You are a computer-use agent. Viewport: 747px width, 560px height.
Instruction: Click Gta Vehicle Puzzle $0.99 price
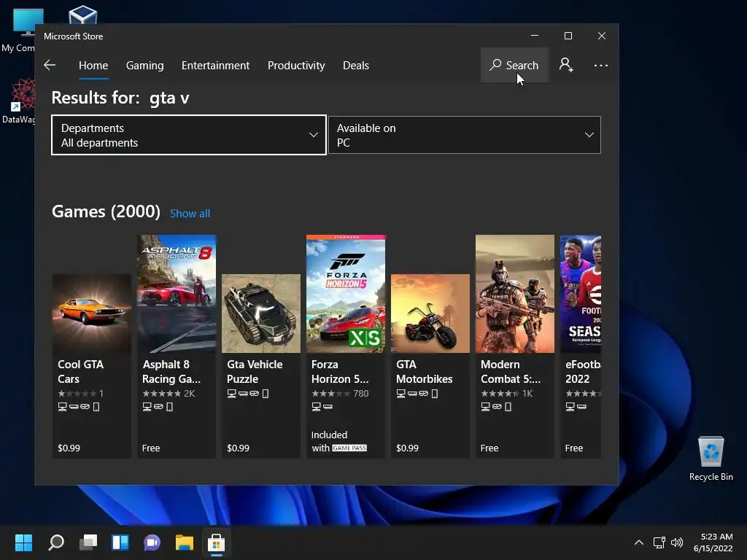tap(239, 448)
